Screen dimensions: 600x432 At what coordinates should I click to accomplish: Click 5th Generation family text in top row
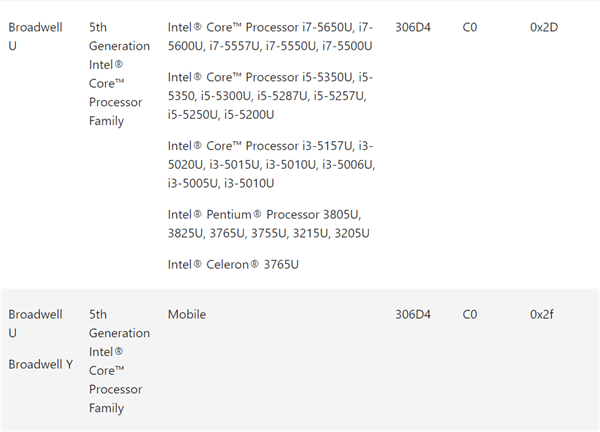point(116,74)
